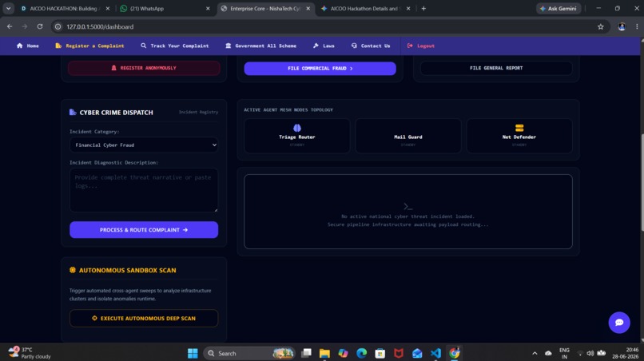
Task: Click the Home house icon in navbar
Action: [x=20, y=46]
